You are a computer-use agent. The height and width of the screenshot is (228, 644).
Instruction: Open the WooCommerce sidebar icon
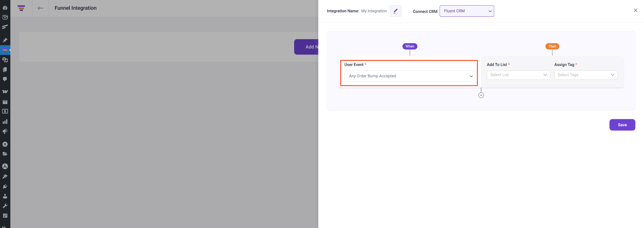pos(5,91)
